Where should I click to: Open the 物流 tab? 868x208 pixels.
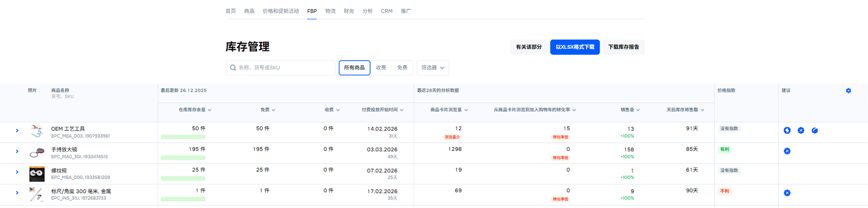(330, 11)
